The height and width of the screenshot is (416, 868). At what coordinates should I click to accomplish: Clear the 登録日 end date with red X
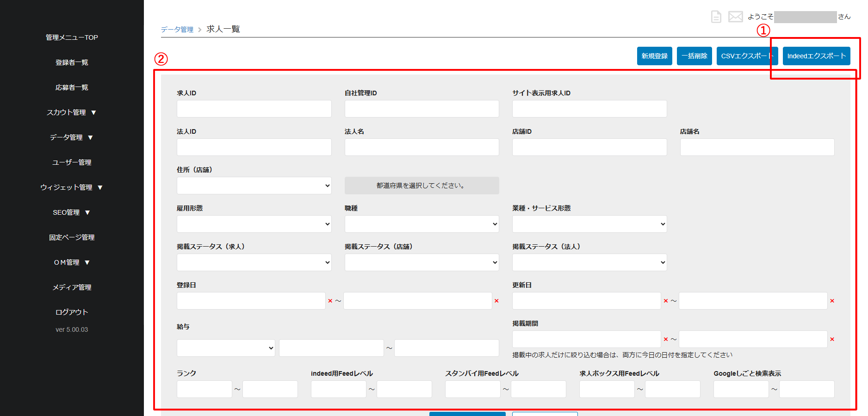click(496, 301)
